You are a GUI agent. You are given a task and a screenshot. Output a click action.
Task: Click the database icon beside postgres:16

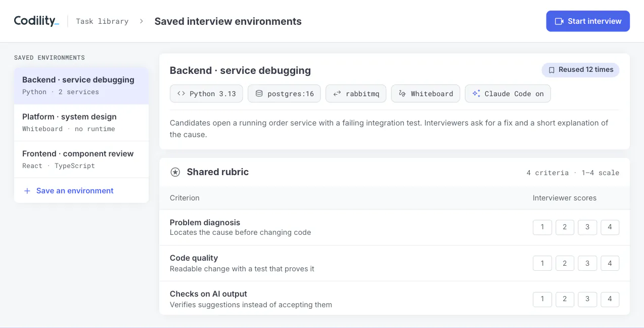click(x=259, y=94)
